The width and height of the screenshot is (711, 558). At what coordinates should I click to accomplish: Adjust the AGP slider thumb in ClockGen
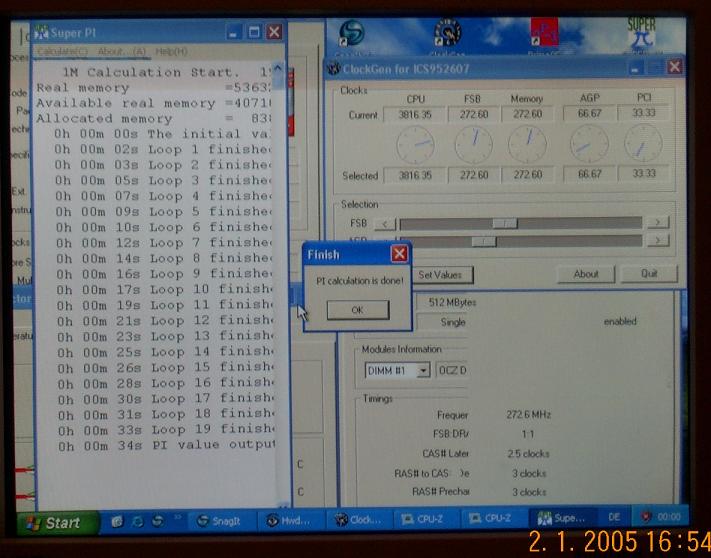(484, 242)
